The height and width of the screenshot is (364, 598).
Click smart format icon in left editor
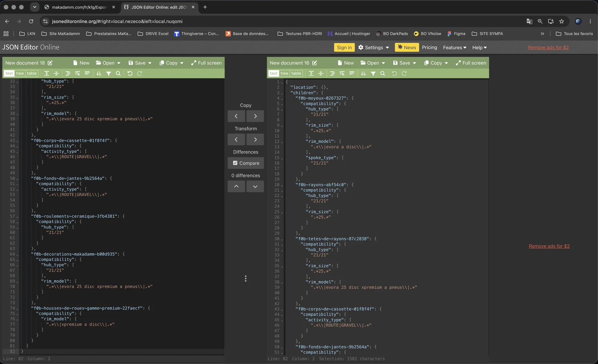pos(77,74)
